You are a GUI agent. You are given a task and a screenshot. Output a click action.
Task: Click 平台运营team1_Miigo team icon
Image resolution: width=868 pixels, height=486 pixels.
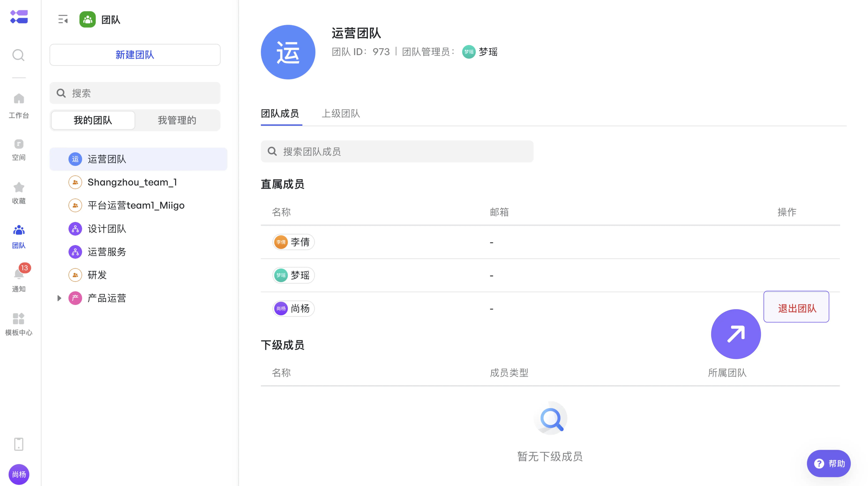pyautogui.click(x=75, y=205)
